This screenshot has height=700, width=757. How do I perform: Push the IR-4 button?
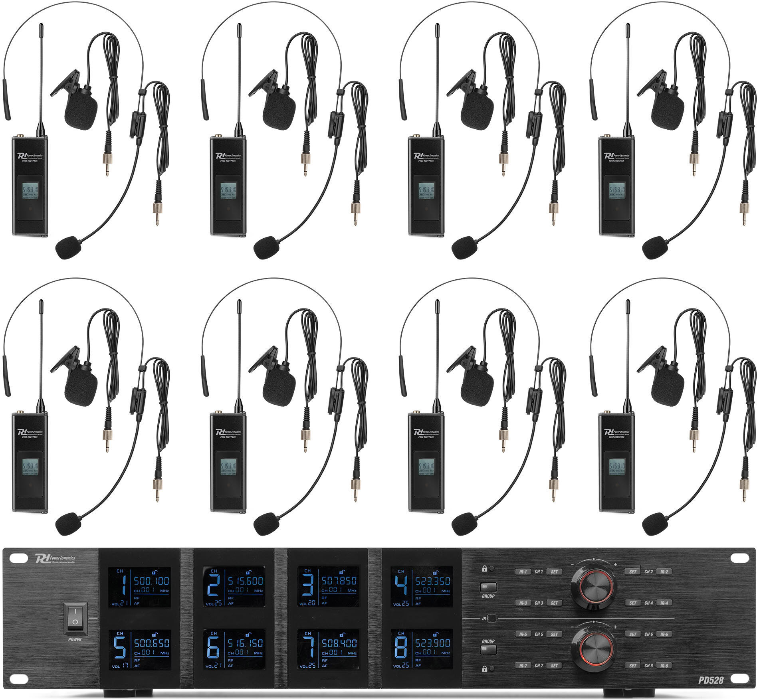tap(664, 603)
